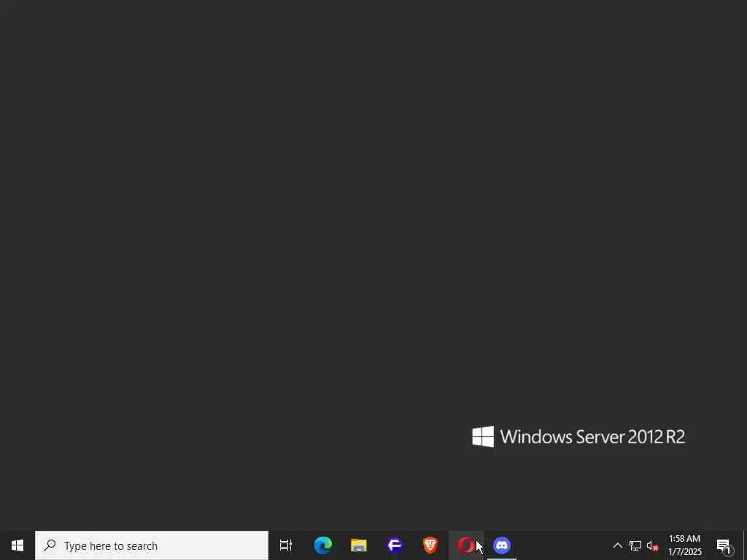Open the network status tray icon
747x560 pixels.
coord(635,545)
